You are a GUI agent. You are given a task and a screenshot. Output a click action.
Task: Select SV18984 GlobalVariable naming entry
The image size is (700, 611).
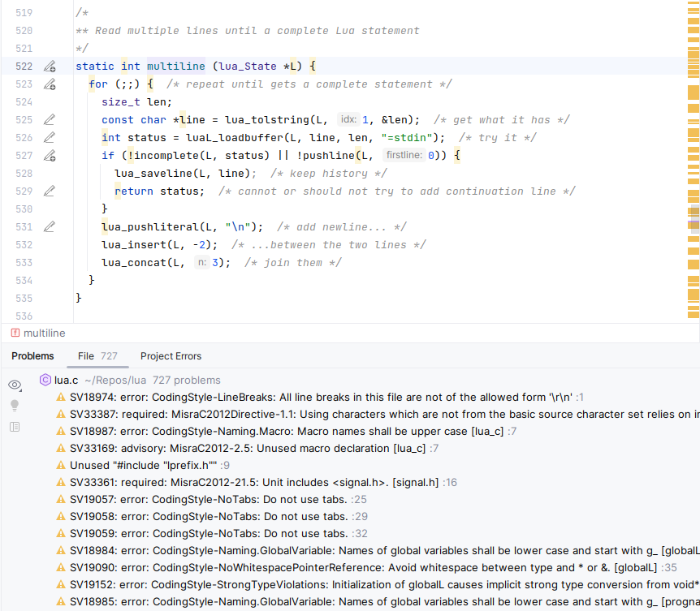tap(378, 551)
